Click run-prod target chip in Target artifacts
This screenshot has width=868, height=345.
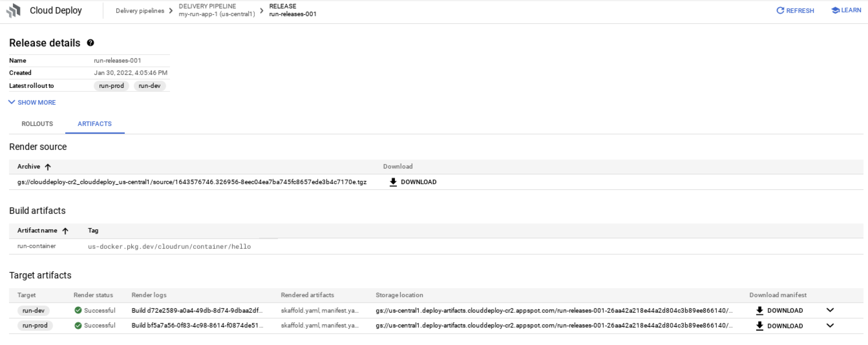pyautogui.click(x=35, y=326)
